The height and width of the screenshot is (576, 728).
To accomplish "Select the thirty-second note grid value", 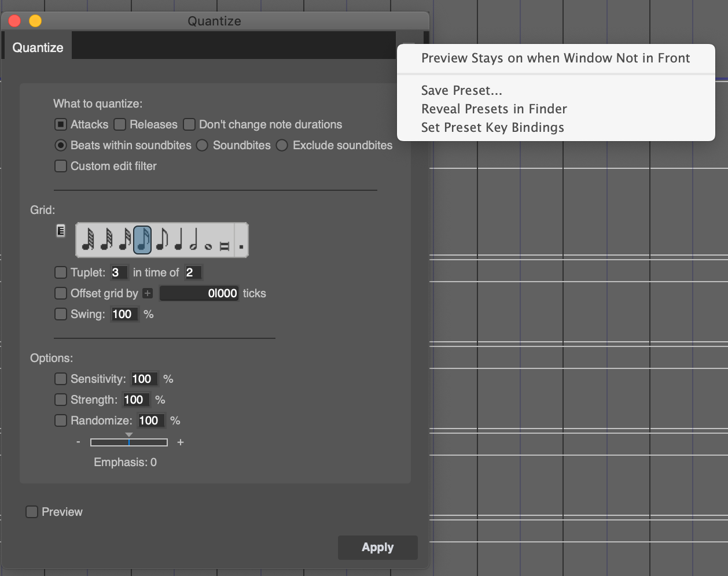I will pos(106,240).
